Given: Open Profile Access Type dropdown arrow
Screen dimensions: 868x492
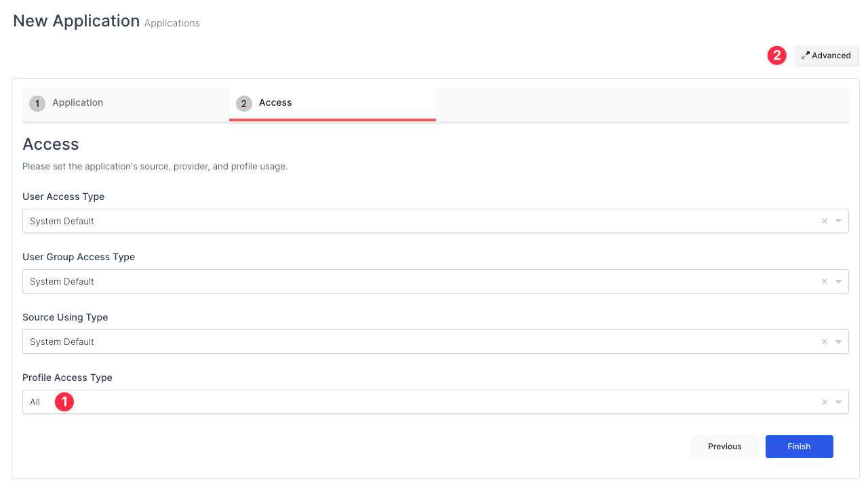Looking at the screenshot, I should 838,402.
